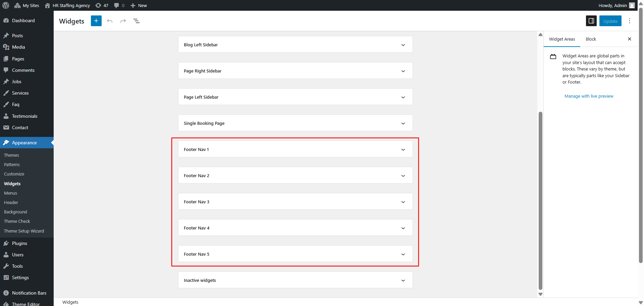Viewport: 644px width, 306px height.
Task: Open the My Sites menu
Action: [x=26, y=5]
